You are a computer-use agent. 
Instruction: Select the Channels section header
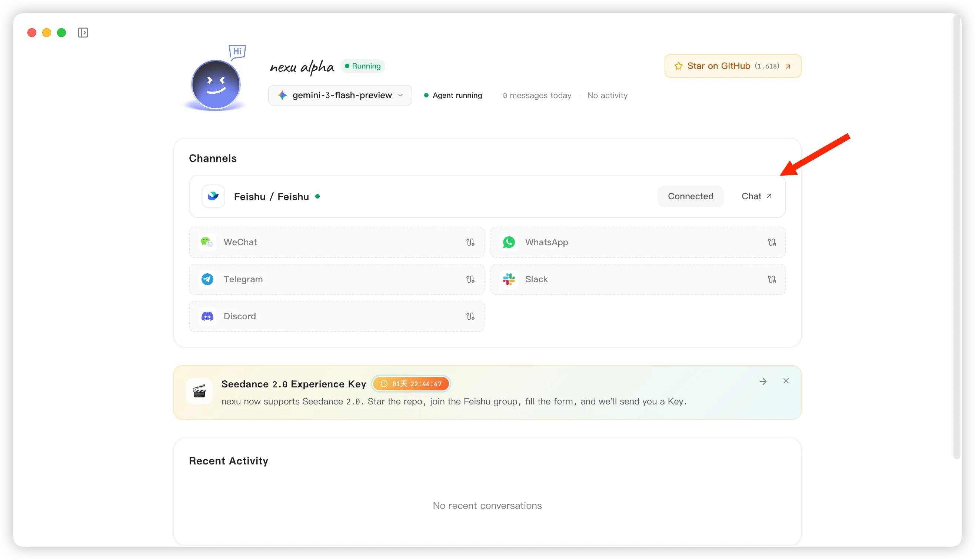(x=212, y=158)
